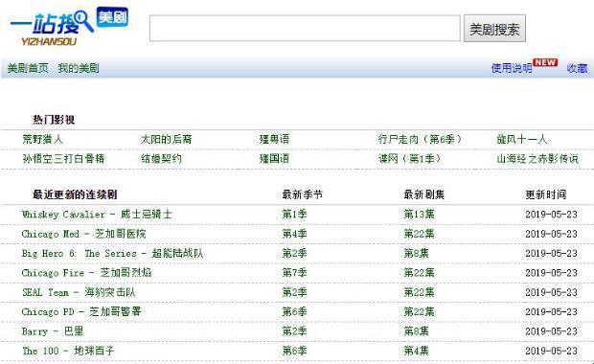Click 第1季 in Whiskey Cavalier row
Viewport: 594px width, 364px height.
[294, 215]
